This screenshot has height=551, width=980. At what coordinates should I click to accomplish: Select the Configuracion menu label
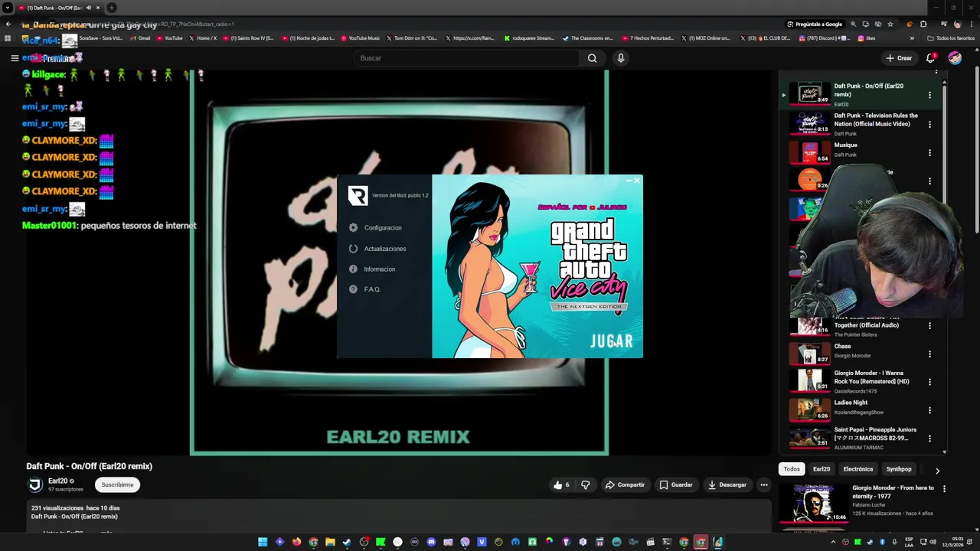[x=383, y=228]
